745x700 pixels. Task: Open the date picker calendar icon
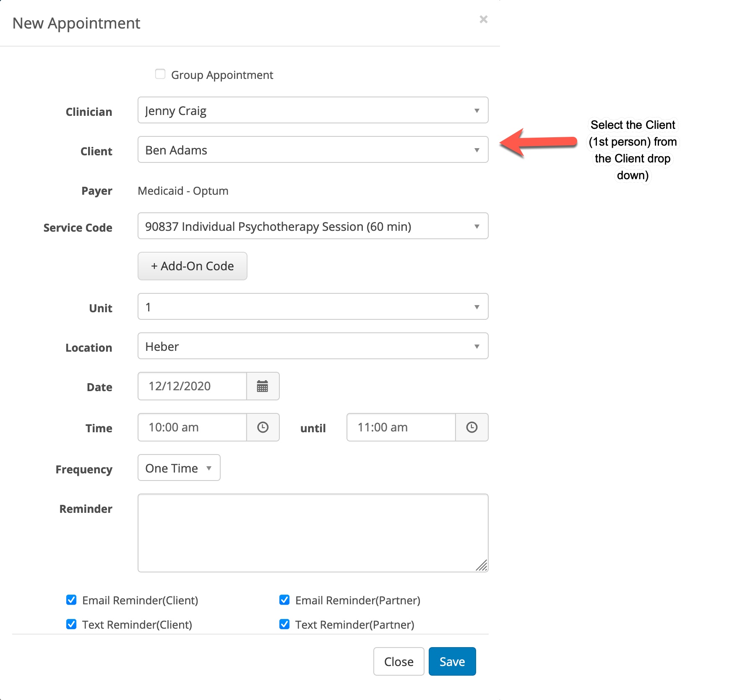point(263,386)
